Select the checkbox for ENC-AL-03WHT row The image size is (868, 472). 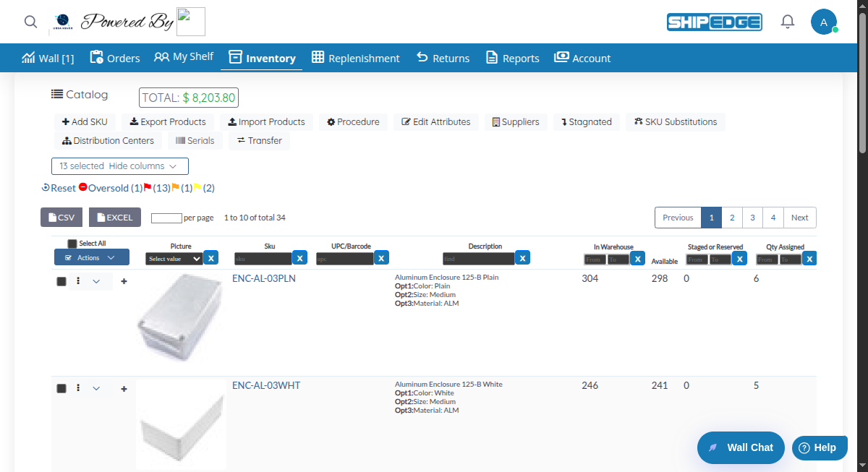click(61, 388)
